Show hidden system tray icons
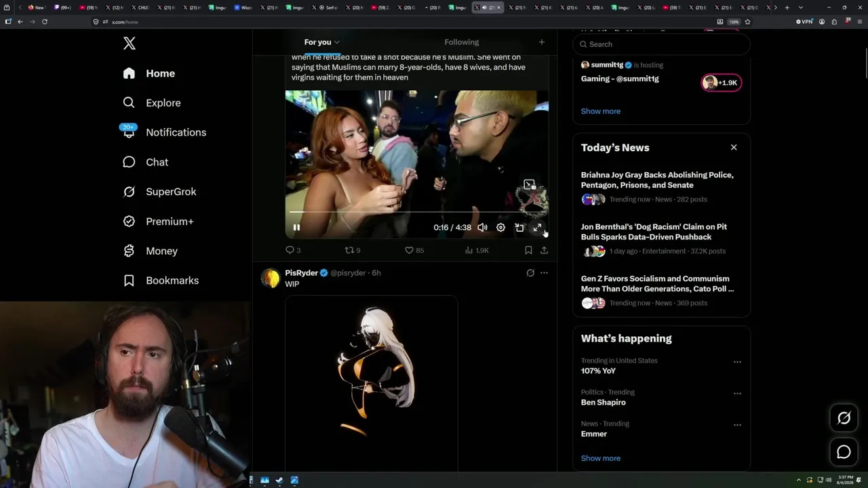Screen dimensions: 868x488 (798, 480)
